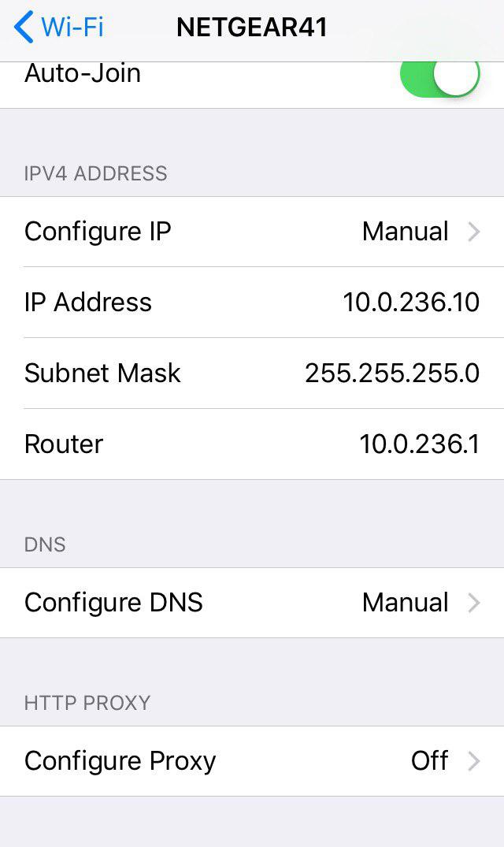504x847 pixels.
Task: Tap the Manual label next to Configure IP
Action: (405, 232)
